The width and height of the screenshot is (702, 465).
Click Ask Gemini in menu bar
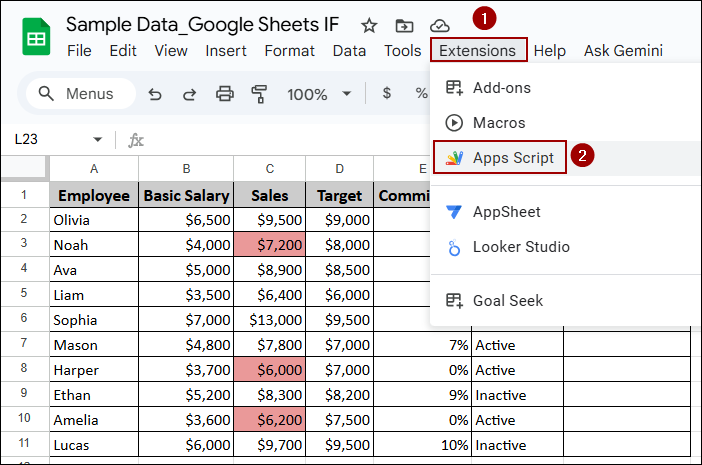tap(622, 51)
